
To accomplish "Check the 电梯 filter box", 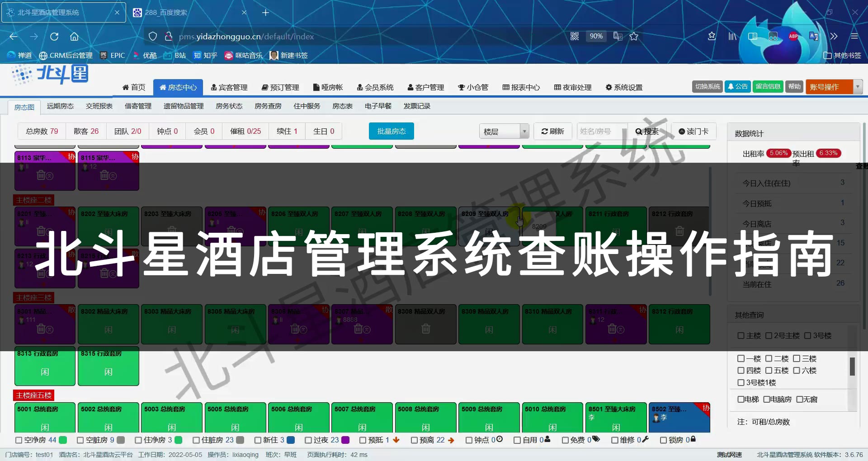I will 741,399.
